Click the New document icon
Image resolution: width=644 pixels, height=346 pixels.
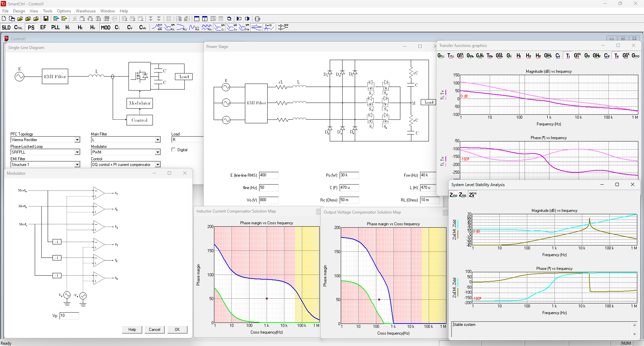[x=4, y=19]
